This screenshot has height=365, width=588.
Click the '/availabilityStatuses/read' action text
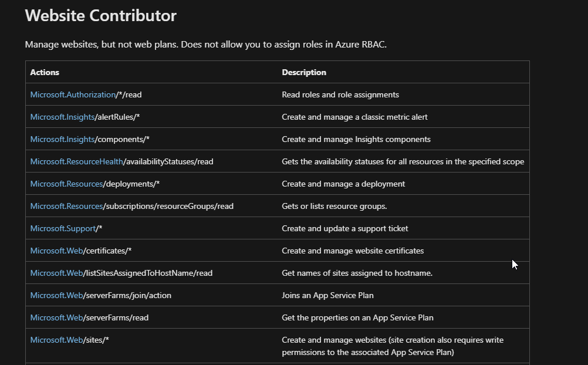pos(168,162)
